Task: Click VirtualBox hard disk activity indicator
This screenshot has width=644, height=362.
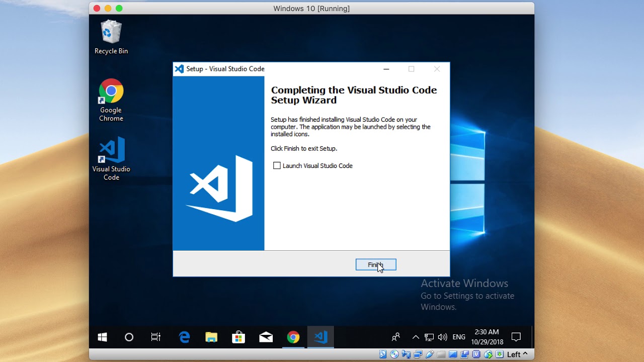Action: [x=383, y=354]
